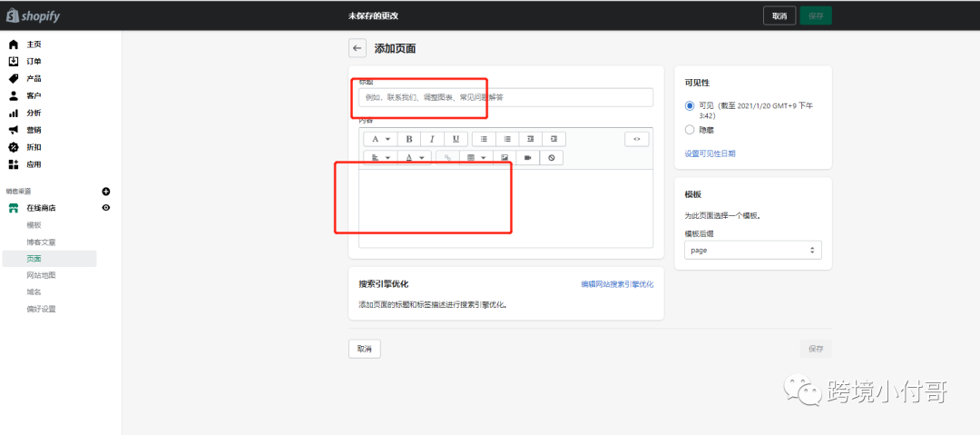The image size is (980, 435).
Task: Decrease indent (outdent) in editor
Action: (x=531, y=139)
